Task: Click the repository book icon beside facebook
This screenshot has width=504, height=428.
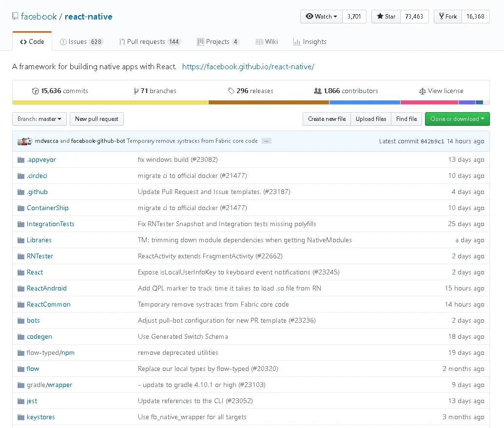Action: coord(15,16)
